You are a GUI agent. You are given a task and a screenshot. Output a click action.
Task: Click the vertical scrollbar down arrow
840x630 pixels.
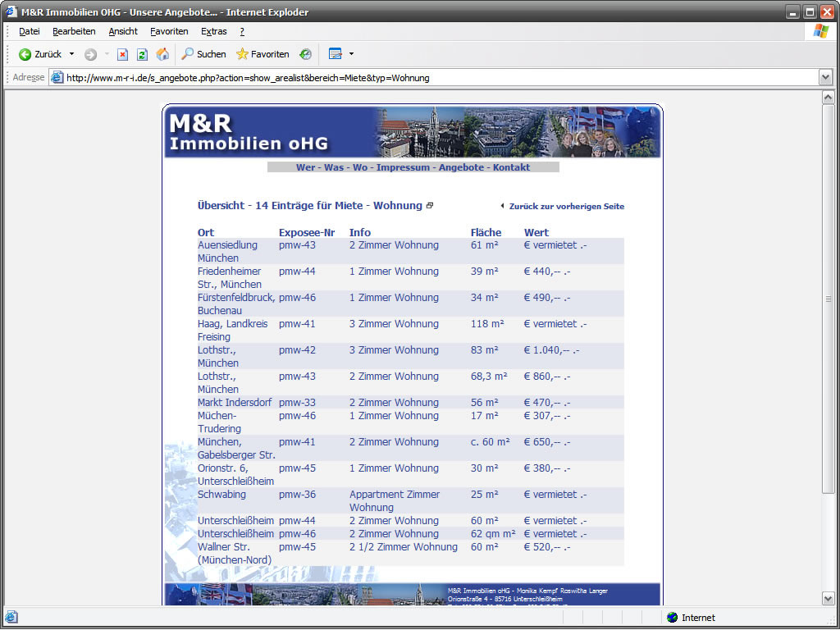point(828,599)
